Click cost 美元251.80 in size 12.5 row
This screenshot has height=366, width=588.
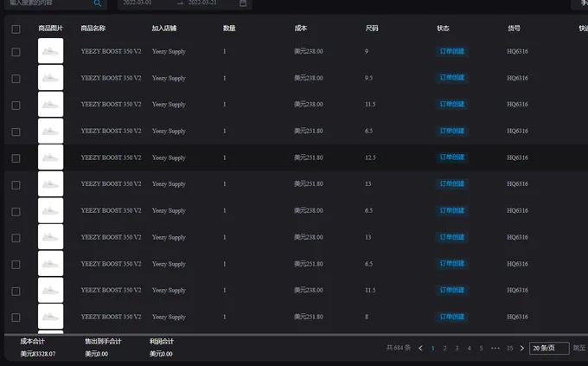308,157
